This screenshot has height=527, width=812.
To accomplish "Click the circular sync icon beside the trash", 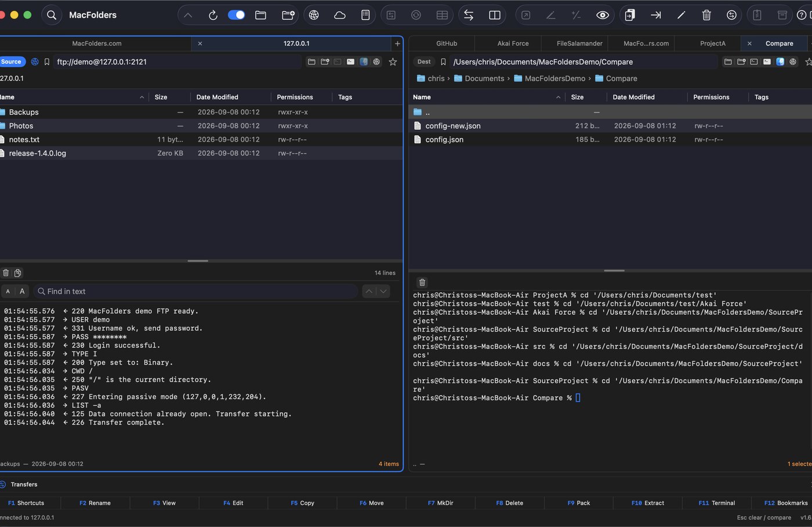I will [x=732, y=15].
